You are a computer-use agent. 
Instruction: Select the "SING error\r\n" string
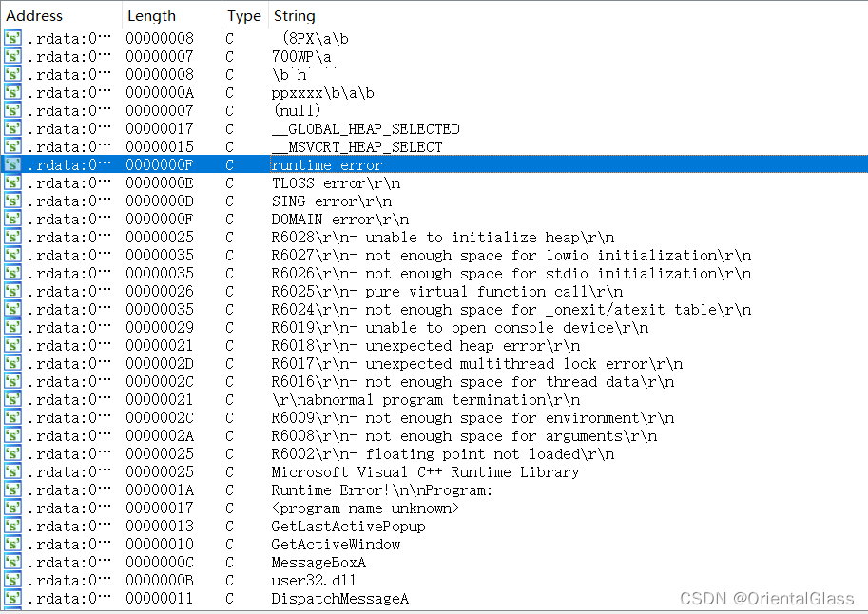(332, 201)
